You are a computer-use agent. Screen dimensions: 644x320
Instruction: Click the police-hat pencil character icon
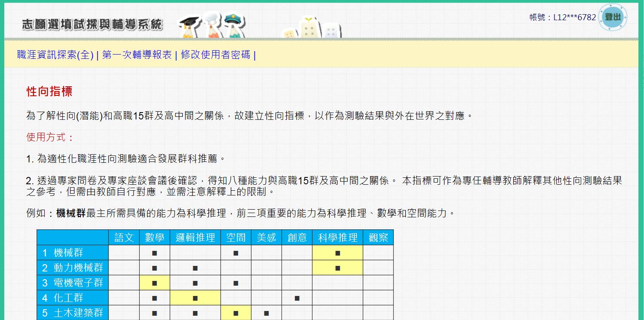pyautogui.click(x=233, y=25)
